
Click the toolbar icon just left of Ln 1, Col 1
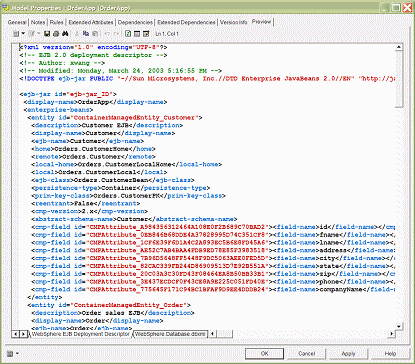pyautogui.click(x=146, y=34)
